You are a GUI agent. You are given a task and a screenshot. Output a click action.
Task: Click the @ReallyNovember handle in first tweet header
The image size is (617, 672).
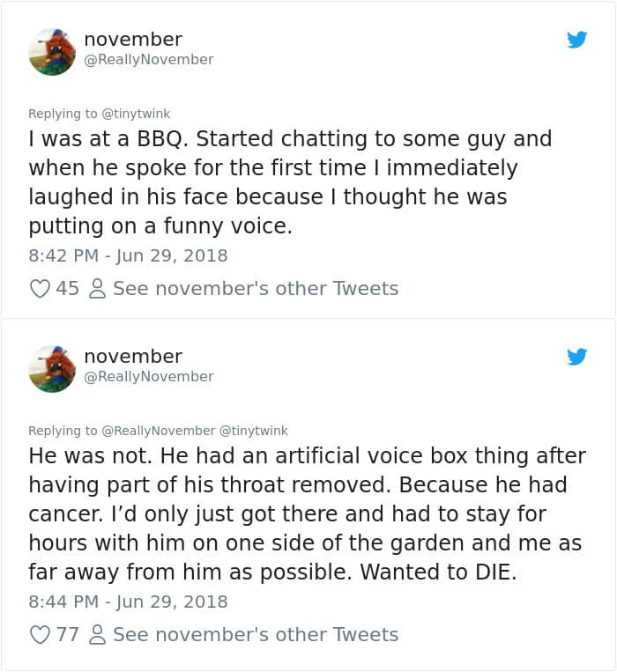[x=148, y=60]
